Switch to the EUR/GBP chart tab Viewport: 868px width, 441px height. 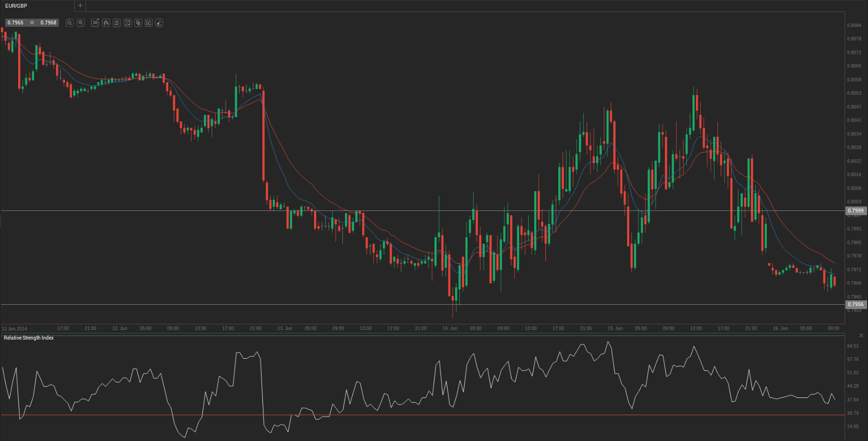16,6
